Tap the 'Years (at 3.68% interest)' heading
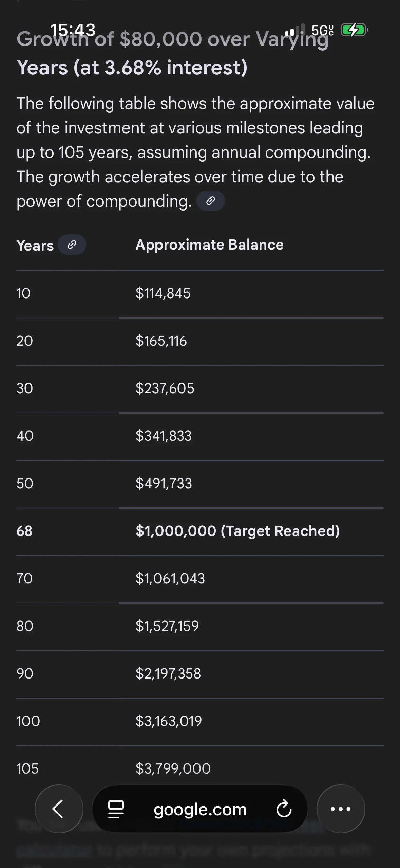The width and height of the screenshot is (400, 868). coord(132,68)
